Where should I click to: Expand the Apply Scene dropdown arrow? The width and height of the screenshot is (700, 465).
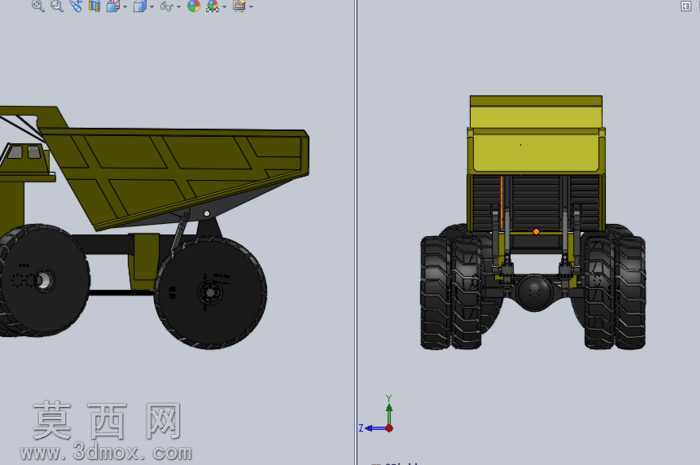224,7
